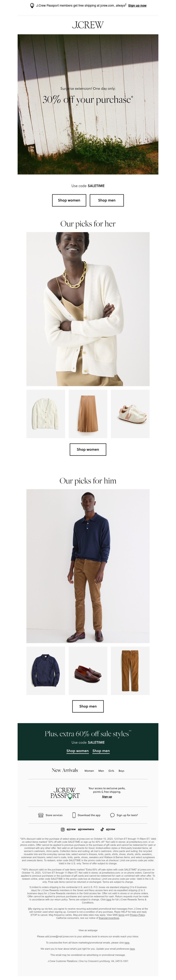The image size is (176, 980).
Task: Click the Sign up now link in banner
Action: pos(137,6)
